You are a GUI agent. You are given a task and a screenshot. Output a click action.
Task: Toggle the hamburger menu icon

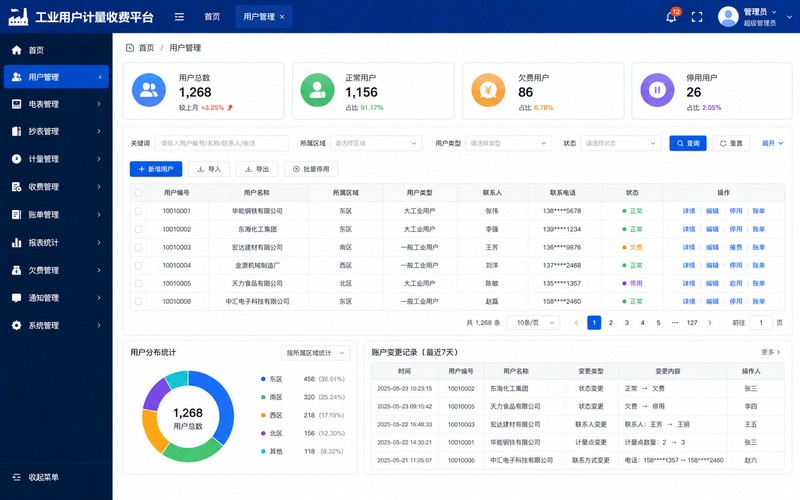(x=179, y=17)
